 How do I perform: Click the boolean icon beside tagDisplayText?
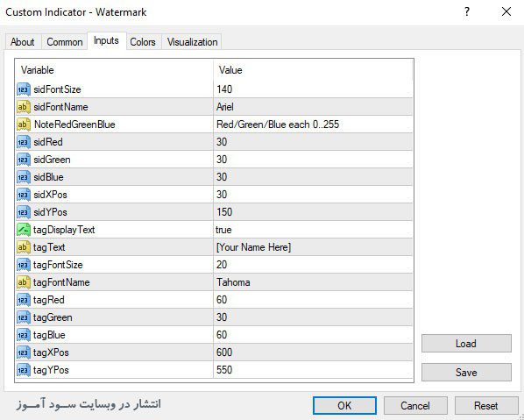click(24, 230)
